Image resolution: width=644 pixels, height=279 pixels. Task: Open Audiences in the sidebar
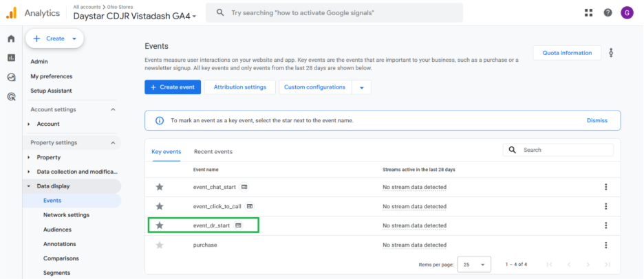[x=57, y=230]
